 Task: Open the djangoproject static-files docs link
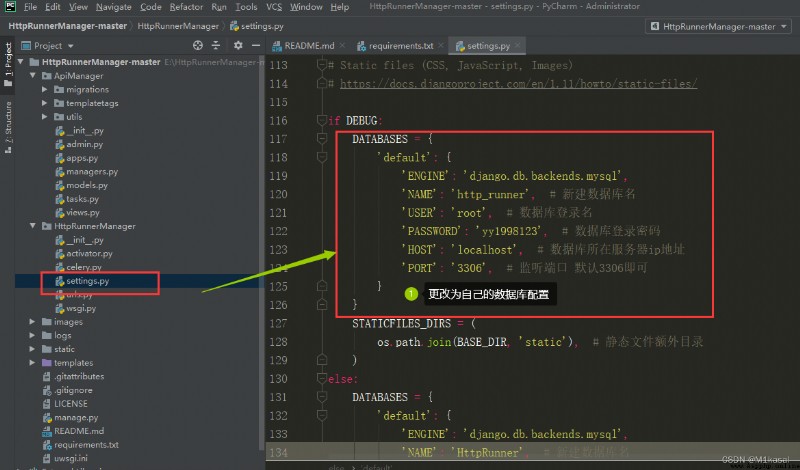[518, 84]
